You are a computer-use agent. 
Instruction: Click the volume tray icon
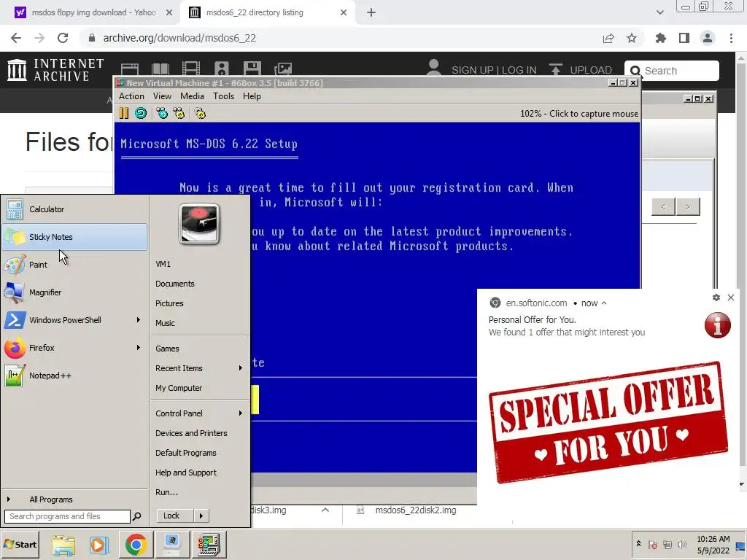(x=682, y=545)
